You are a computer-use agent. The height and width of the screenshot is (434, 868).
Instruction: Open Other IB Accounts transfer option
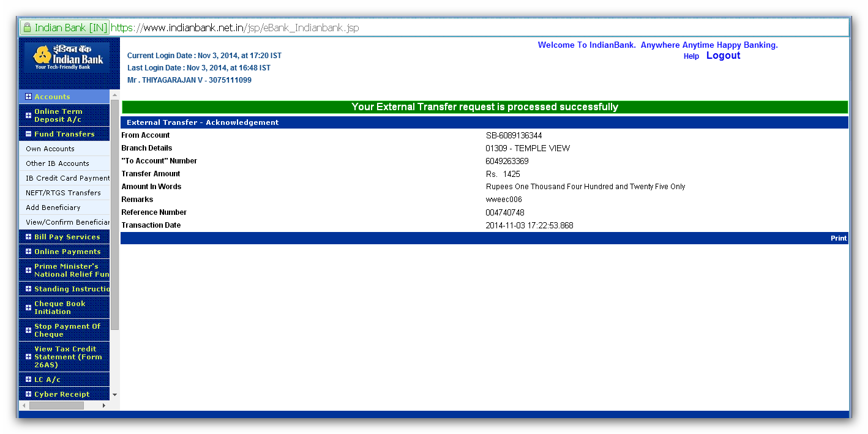point(58,163)
